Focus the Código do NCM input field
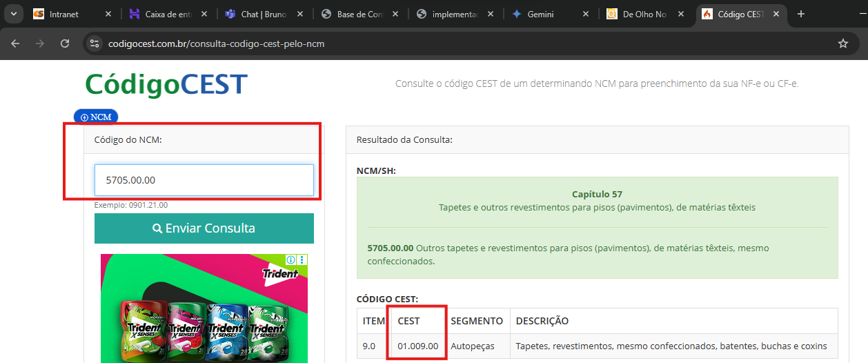The height and width of the screenshot is (363, 868). pyautogui.click(x=204, y=180)
